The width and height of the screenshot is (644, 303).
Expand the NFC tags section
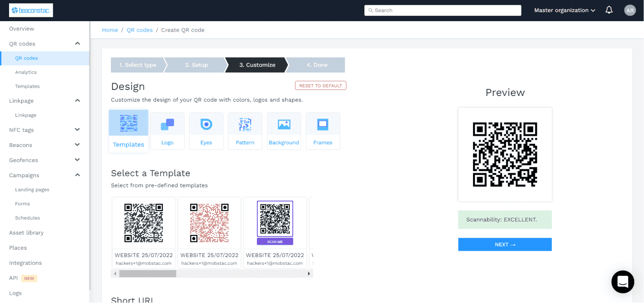point(77,130)
